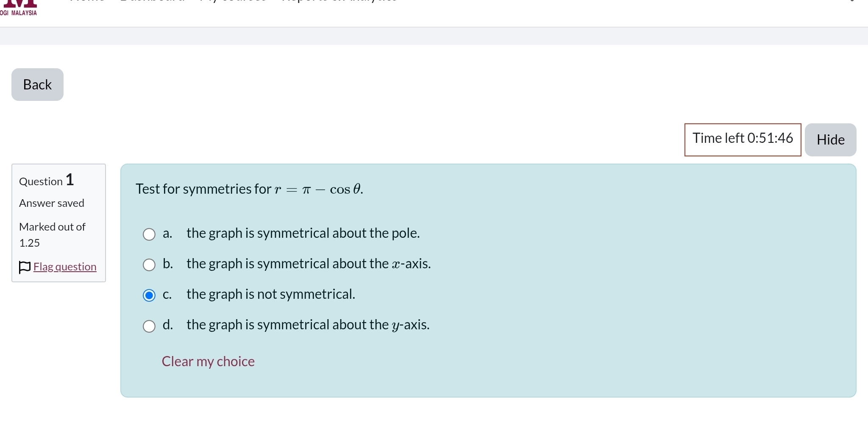
Task: Open the My courses menu item
Action: pyautogui.click(x=233, y=1)
